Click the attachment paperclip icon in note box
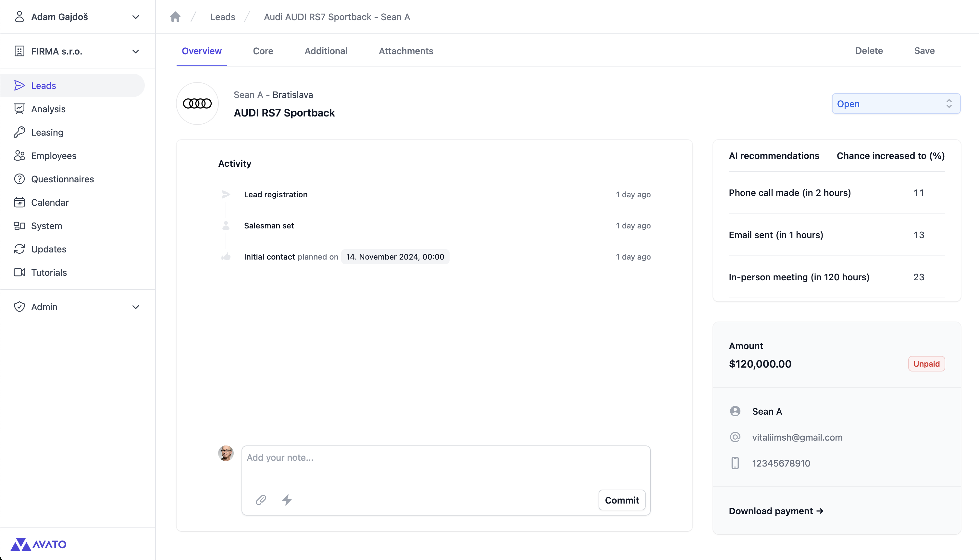 click(261, 500)
